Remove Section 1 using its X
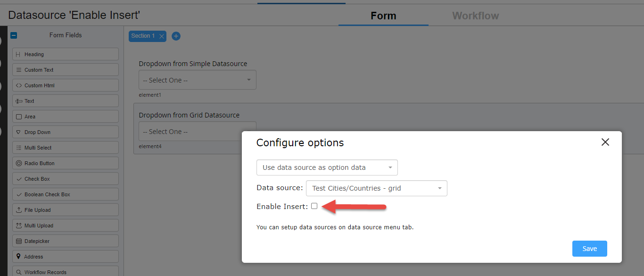This screenshot has width=644, height=276. (x=162, y=36)
